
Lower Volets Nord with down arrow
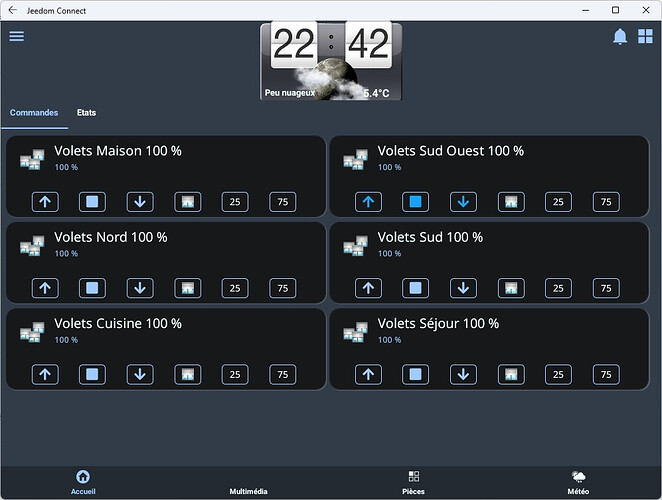140,288
